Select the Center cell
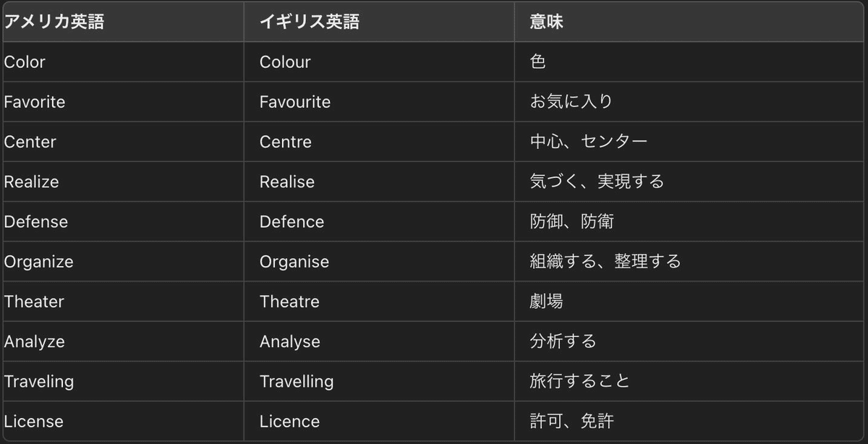This screenshot has height=444, width=868. [x=30, y=142]
